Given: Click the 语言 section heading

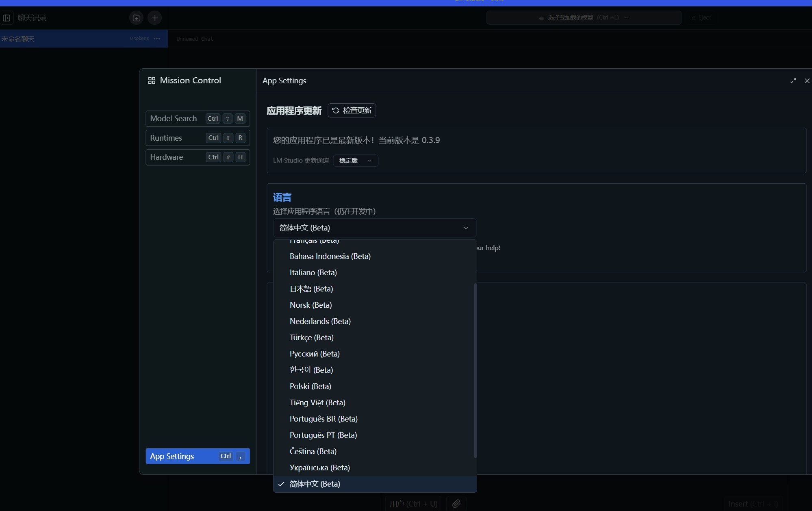Looking at the screenshot, I should (282, 198).
